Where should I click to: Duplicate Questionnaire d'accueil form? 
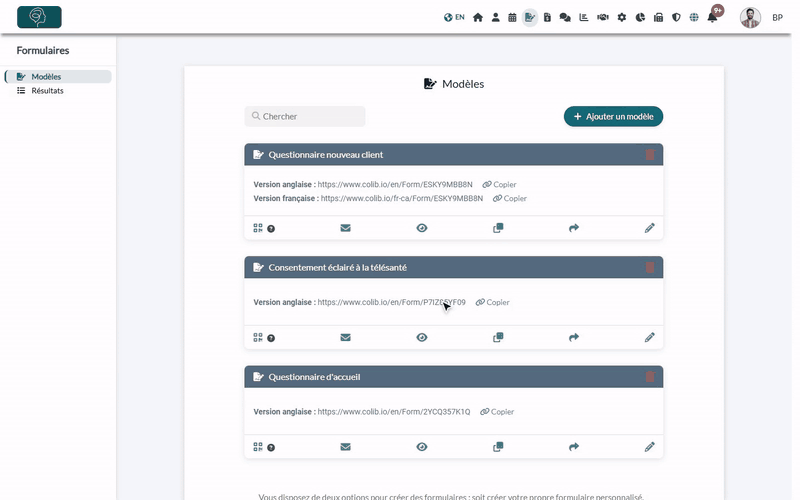point(498,447)
